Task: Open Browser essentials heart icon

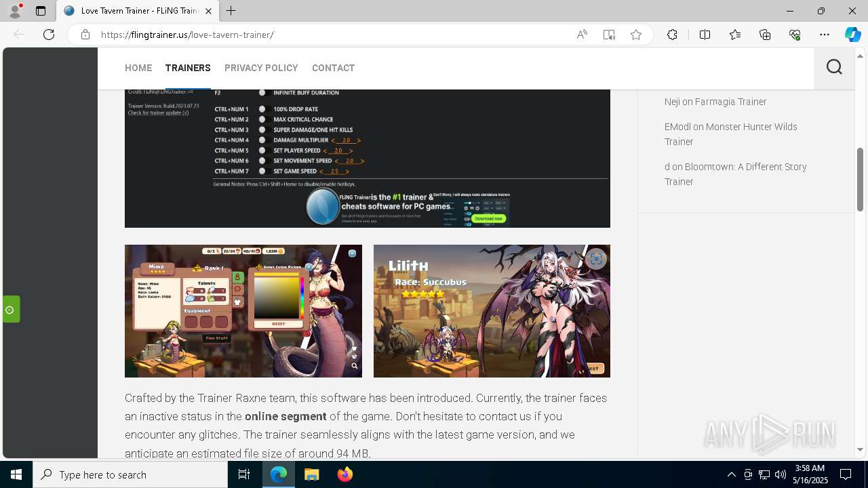Action: tap(795, 35)
